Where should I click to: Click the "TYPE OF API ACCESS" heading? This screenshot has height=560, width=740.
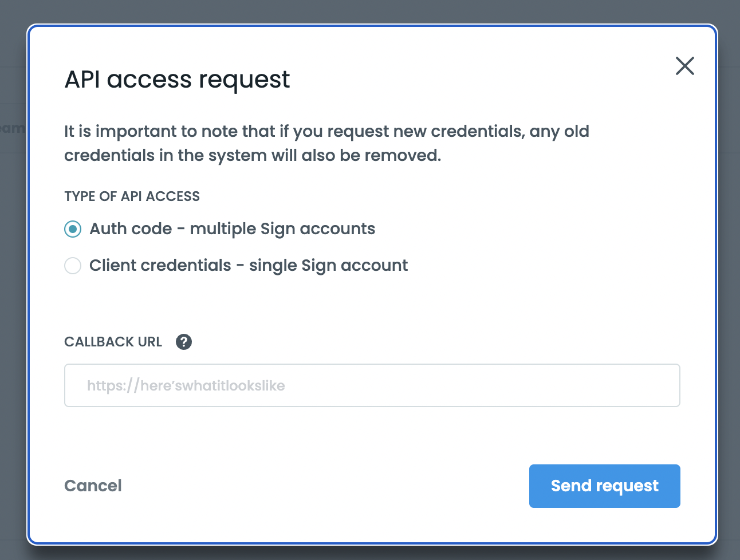[132, 196]
